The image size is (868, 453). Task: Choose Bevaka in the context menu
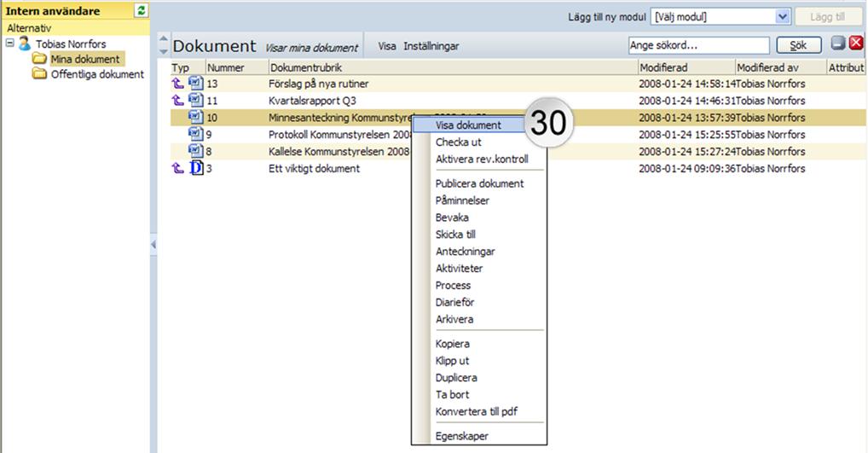452,218
